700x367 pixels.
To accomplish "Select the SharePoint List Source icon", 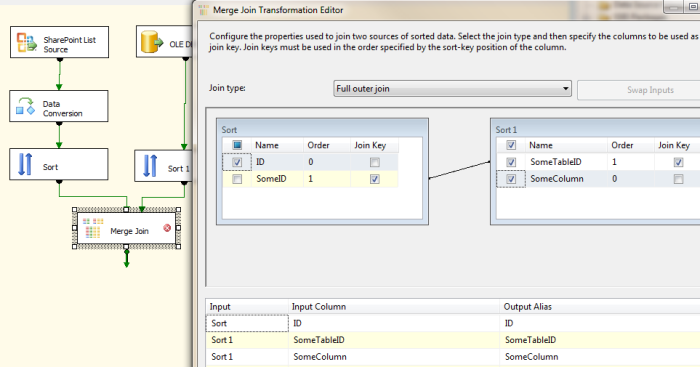I will [26, 42].
